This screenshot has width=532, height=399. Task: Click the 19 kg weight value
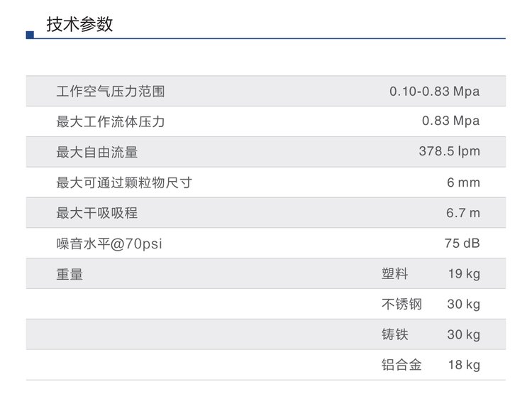(463, 274)
